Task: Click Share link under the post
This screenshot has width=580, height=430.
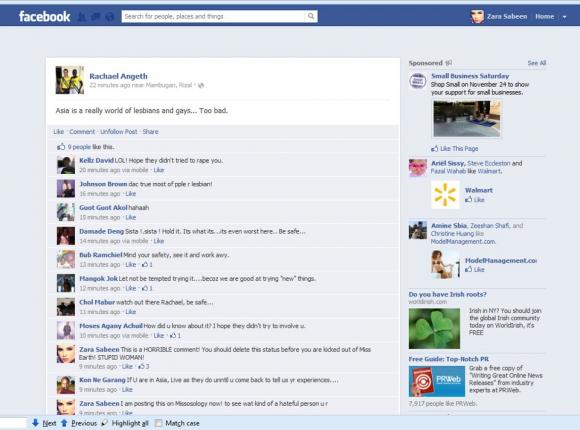Action: (x=151, y=132)
